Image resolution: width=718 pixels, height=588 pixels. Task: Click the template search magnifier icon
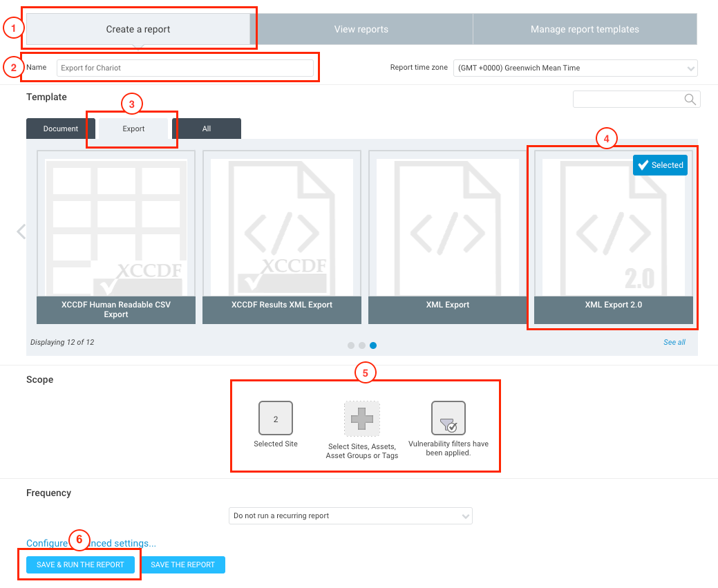point(690,99)
